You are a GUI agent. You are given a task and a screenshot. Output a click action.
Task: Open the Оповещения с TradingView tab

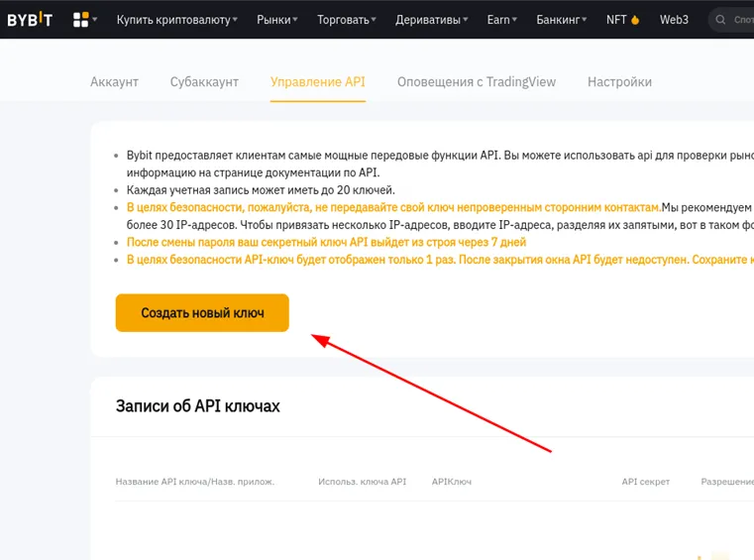[x=476, y=81]
